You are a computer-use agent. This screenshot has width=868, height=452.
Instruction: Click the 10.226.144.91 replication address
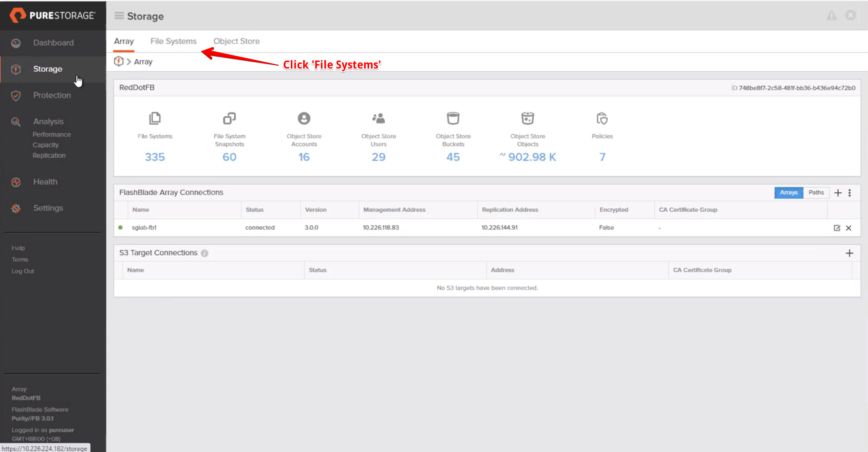[x=499, y=227]
